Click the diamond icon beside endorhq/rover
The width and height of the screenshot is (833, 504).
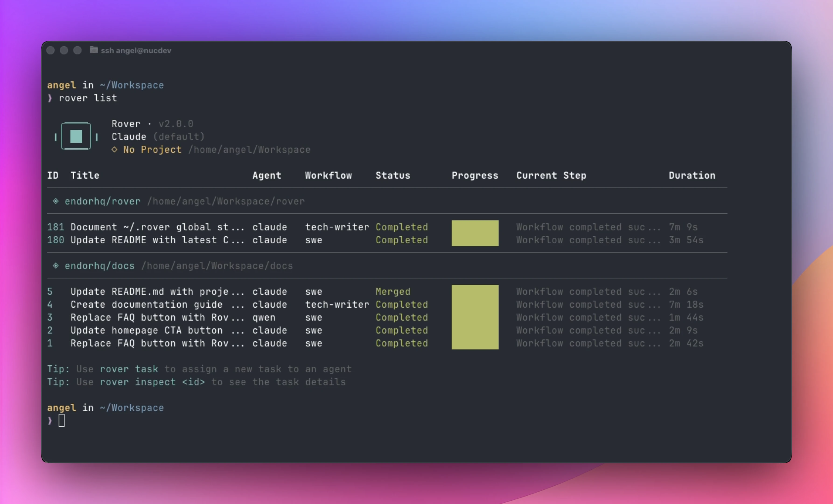pyautogui.click(x=56, y=201)
